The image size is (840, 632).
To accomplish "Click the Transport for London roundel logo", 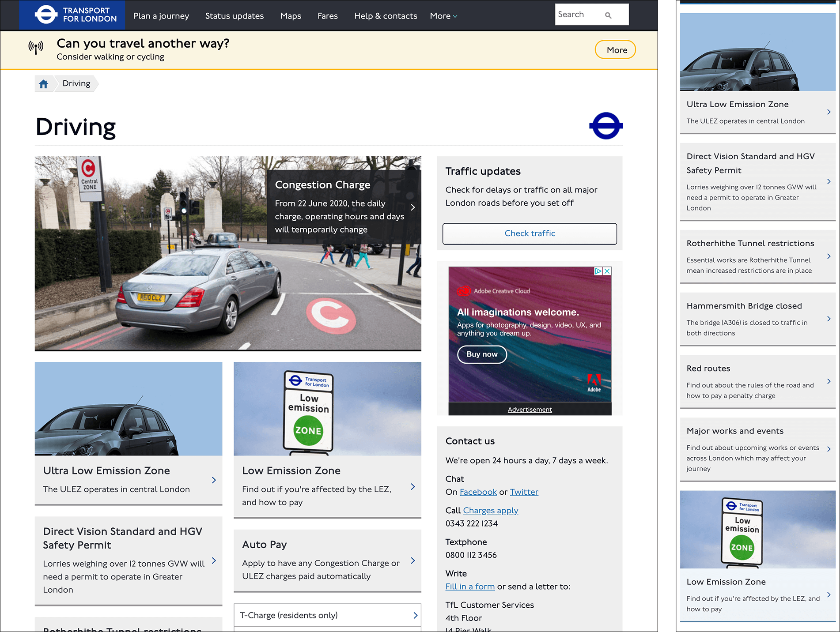I will click(x=46, y=15).
